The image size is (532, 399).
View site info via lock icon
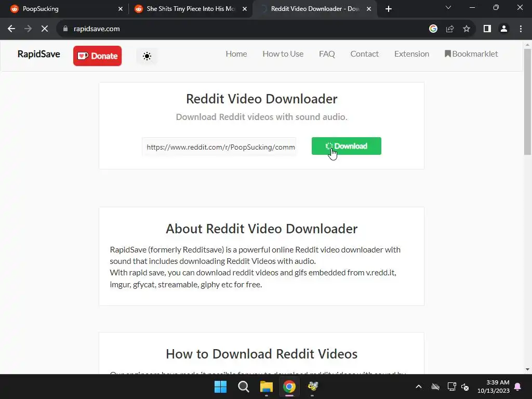(65, 29)
